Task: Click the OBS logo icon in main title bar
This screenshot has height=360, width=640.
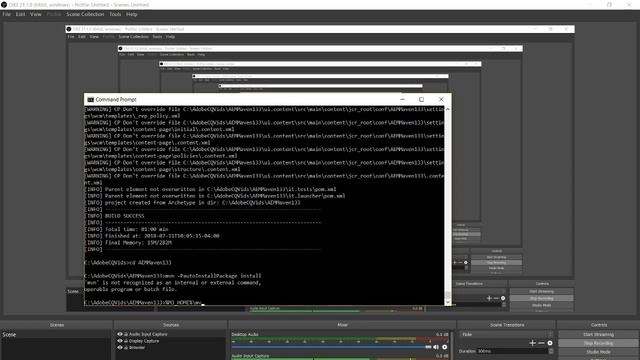Action: point(4,5)
